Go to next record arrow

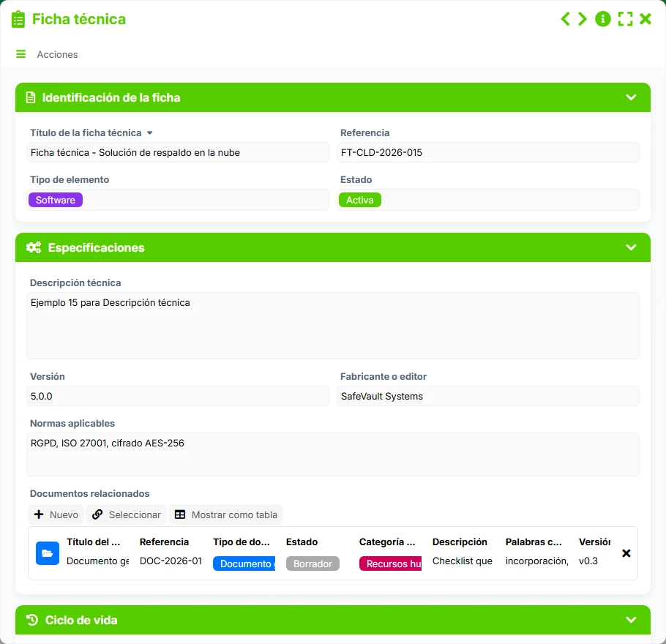click(x=583, y=19)
